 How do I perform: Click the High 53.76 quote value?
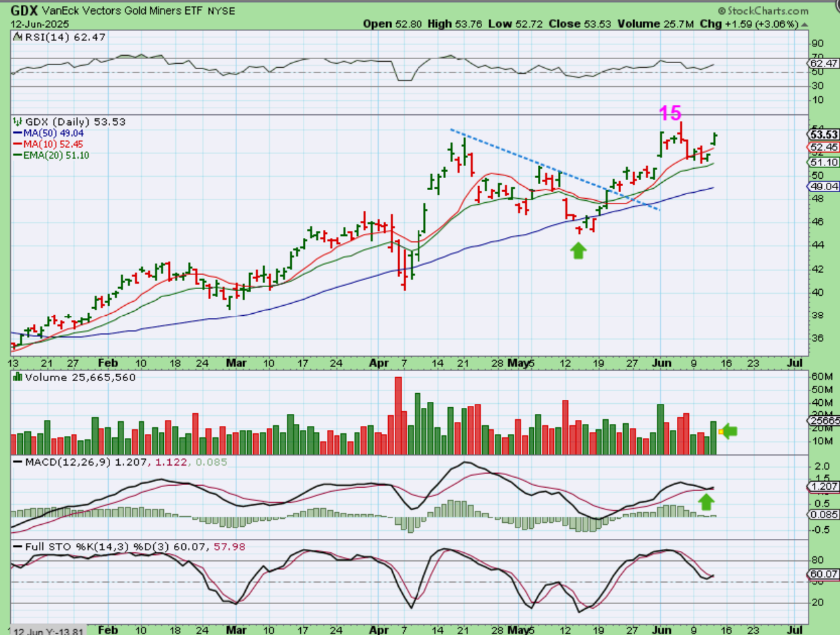point(456,24)
